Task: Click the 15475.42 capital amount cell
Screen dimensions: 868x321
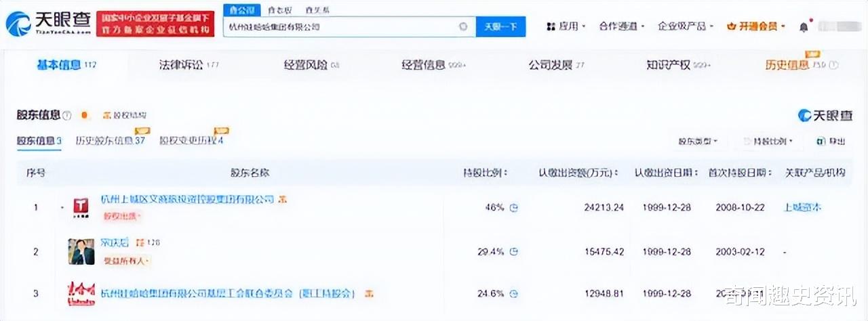Action: click(x=604, y=251)
